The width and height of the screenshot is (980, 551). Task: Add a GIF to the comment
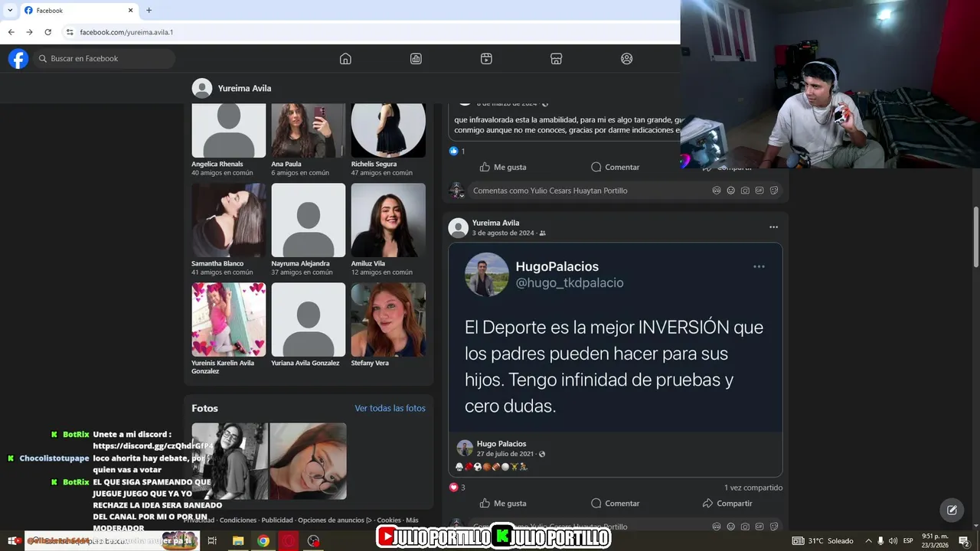tap(759, 191)
